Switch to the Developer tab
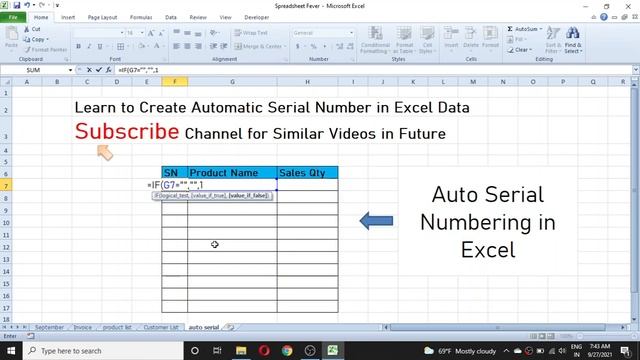The width and height of the screenshot is (640, 360). pos(256,17)
